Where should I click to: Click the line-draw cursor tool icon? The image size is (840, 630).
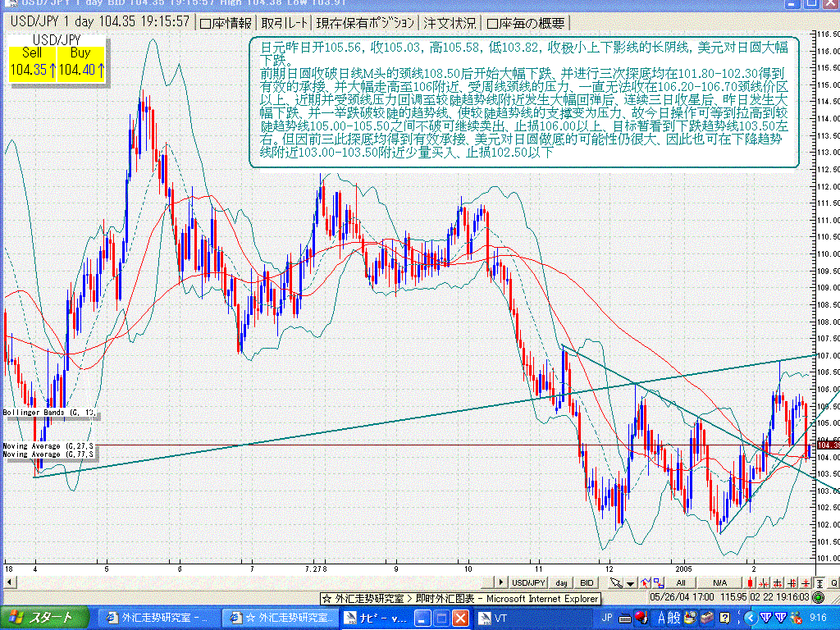pos(646,583)
